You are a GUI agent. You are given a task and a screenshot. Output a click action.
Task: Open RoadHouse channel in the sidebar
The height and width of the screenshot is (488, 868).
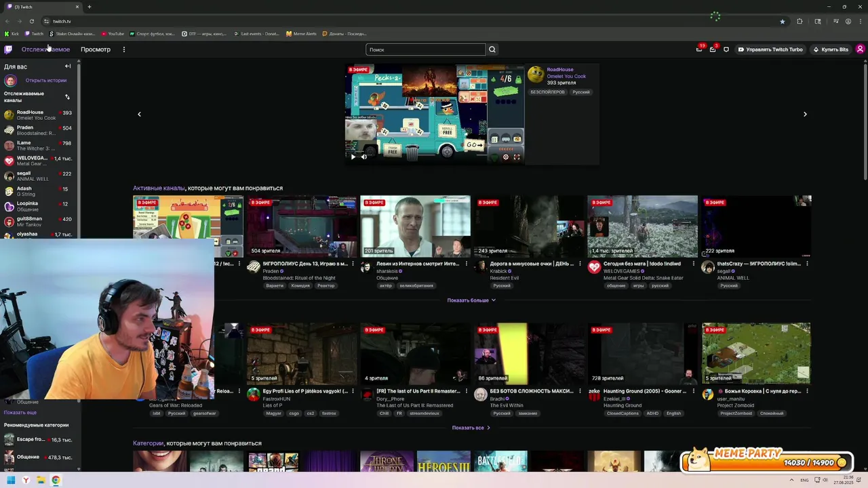(x=39, y=115)
